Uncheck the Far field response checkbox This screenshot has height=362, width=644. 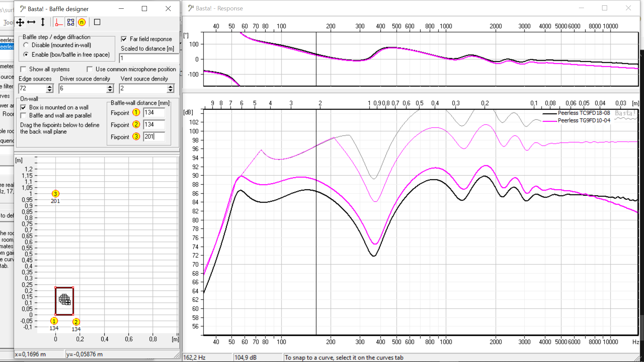click(x=124, y=39)
